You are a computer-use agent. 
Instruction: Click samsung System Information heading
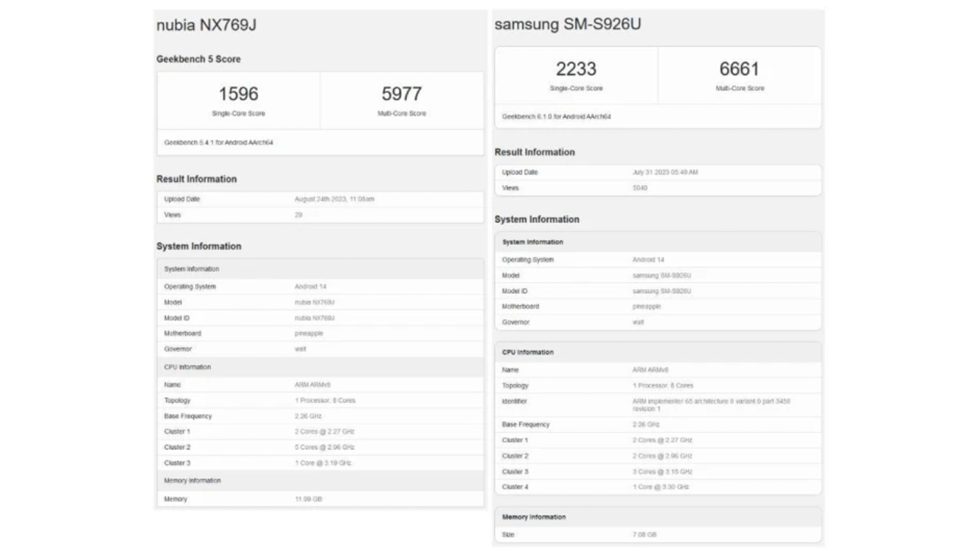coord(536,219)
